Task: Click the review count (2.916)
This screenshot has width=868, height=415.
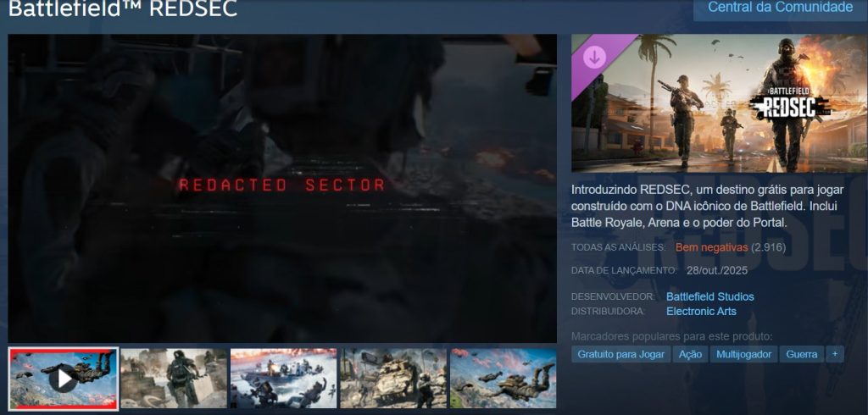Action: [x=769, y=247]
